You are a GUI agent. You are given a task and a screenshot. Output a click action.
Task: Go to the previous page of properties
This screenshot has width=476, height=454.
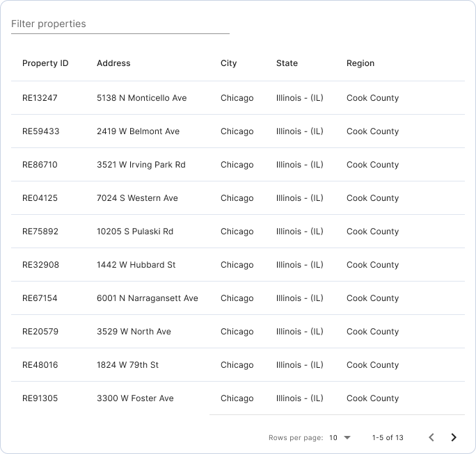point(431,437)
